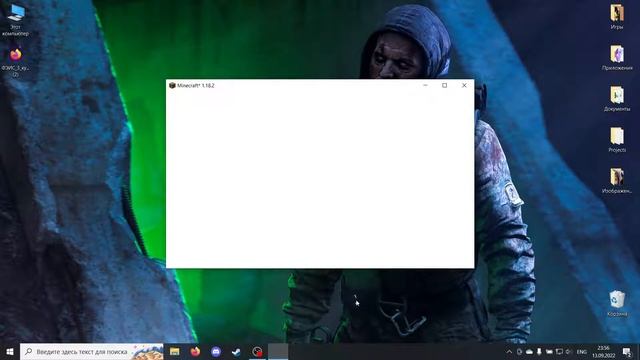Click the OneDrive cloud tray icon
The image size is (640, 360).
[529, 351]
